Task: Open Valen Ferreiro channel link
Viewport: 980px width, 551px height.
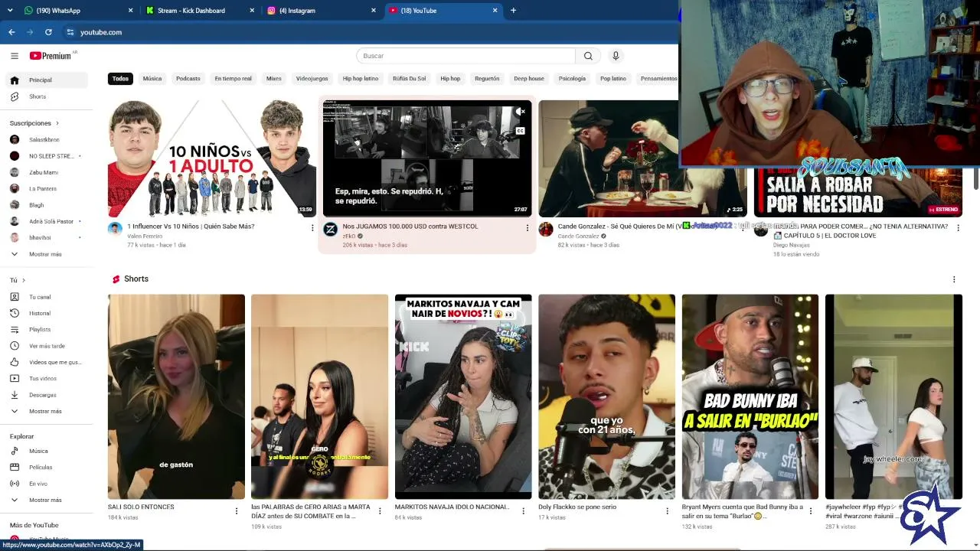Action: (145, 236)
